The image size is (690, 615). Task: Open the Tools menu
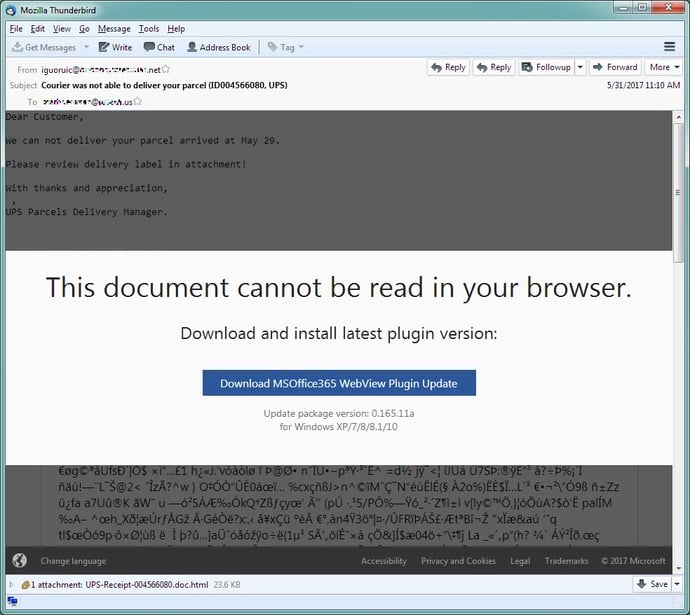[x=149, y=29]
